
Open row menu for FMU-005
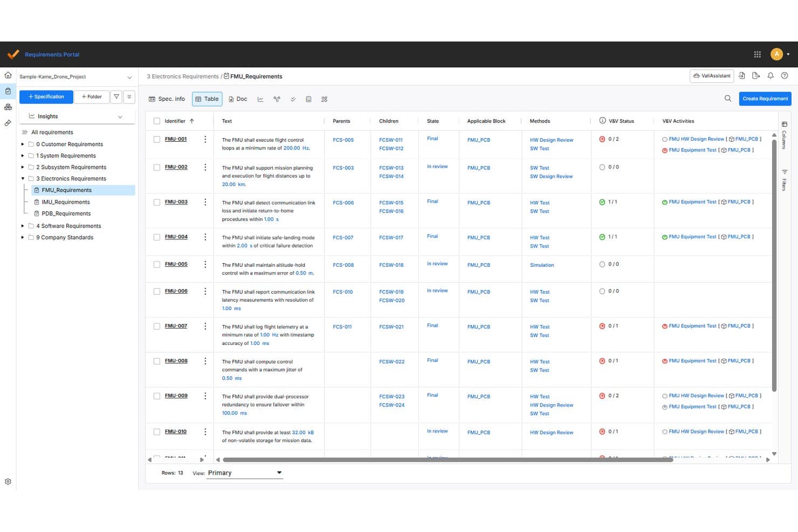coord(205,264)
